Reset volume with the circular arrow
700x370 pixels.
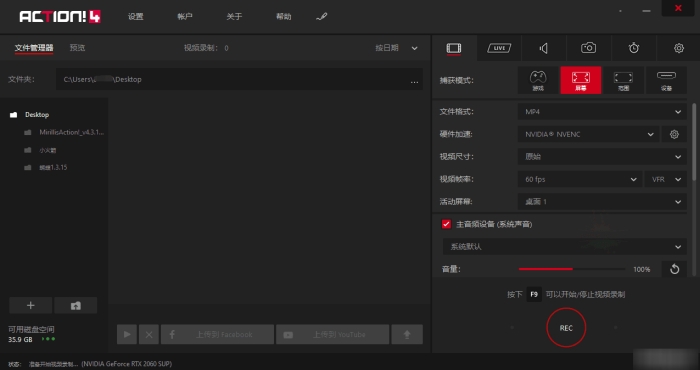[674, 269]
